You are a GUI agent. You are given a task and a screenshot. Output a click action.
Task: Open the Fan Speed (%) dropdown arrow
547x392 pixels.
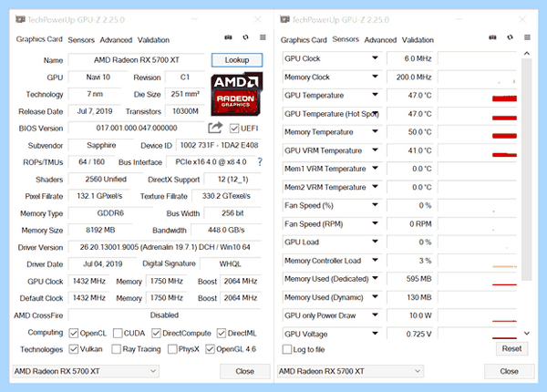point(375,205)
